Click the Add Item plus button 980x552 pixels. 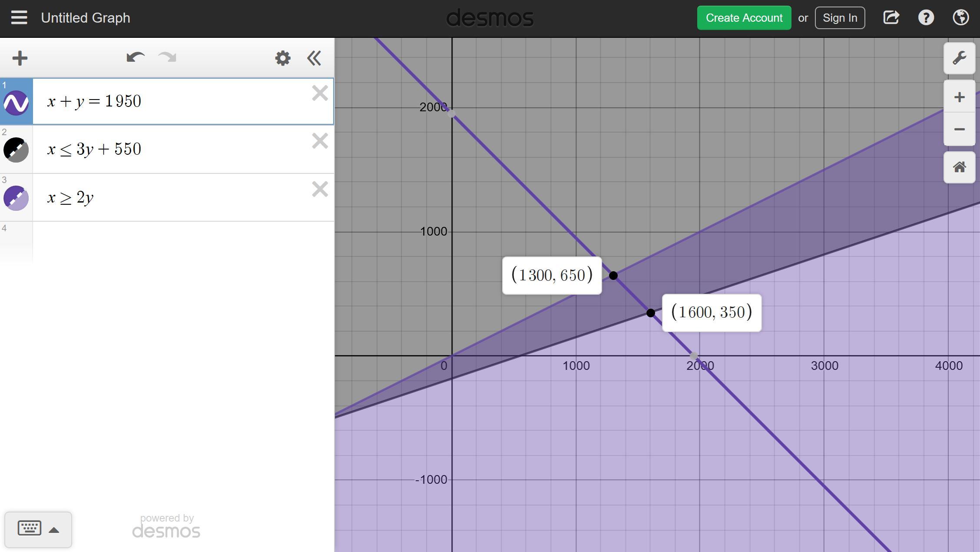[20, 58]
